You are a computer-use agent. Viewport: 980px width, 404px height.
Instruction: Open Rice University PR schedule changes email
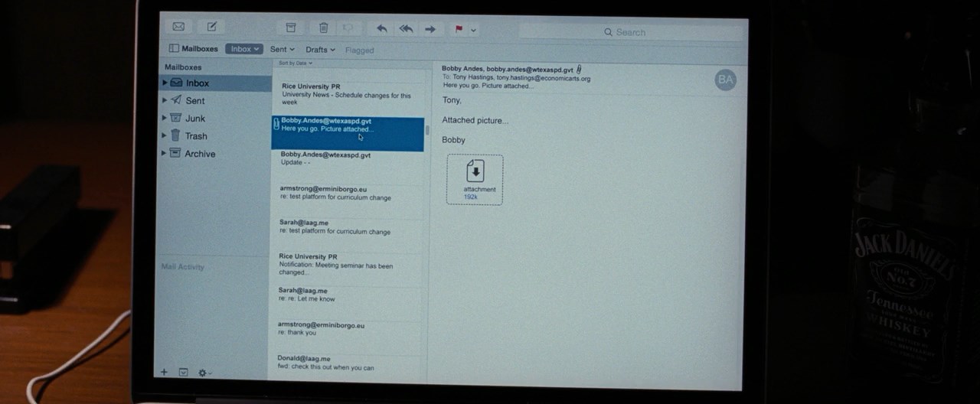(x=347, y=94)
